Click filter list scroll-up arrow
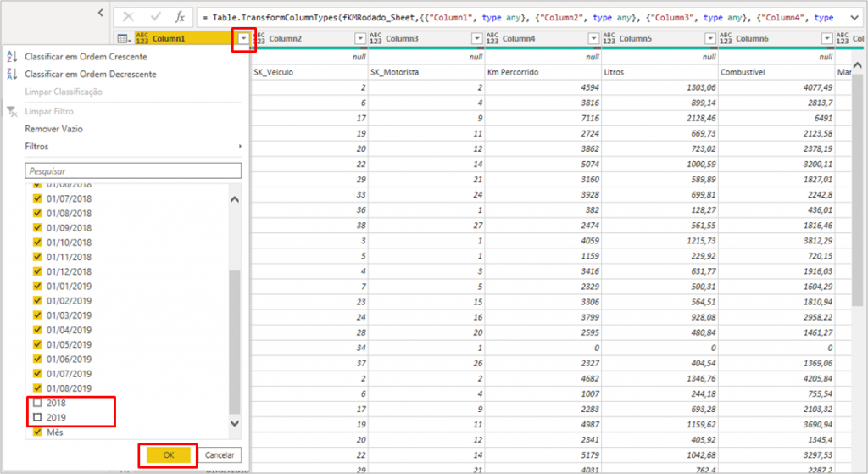 pos(235,199)
